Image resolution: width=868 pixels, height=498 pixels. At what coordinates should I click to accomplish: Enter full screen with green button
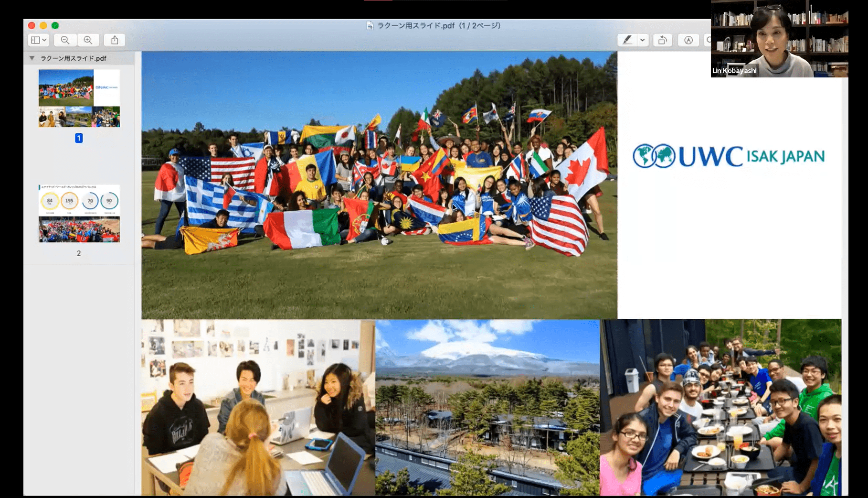55,25
